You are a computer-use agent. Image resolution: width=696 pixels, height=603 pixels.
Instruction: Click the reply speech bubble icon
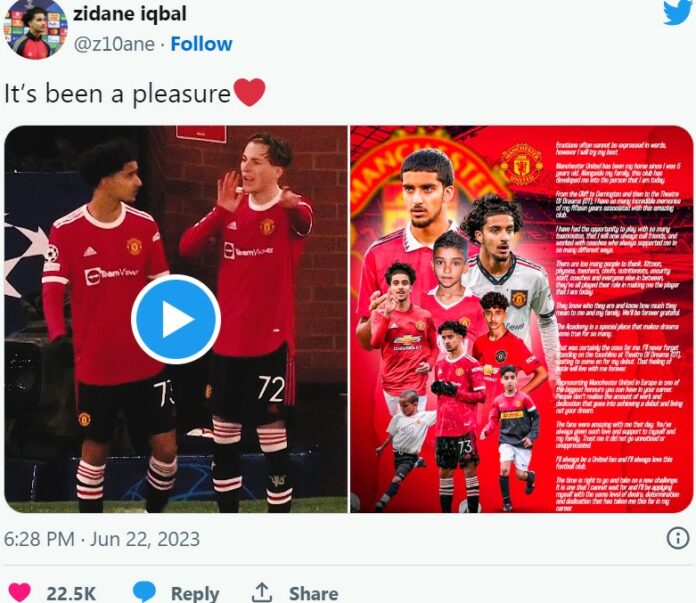[144, 592]
